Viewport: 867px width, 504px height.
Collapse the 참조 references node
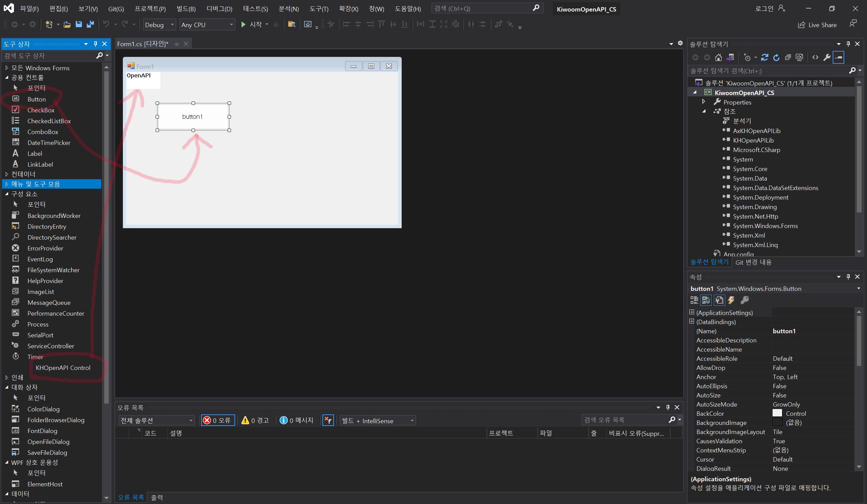(x=704, y=111)
